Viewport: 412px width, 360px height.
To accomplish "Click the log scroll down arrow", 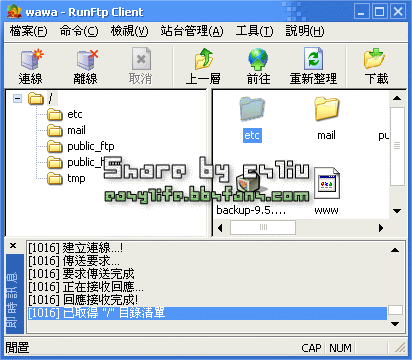I will coord(395,323).
